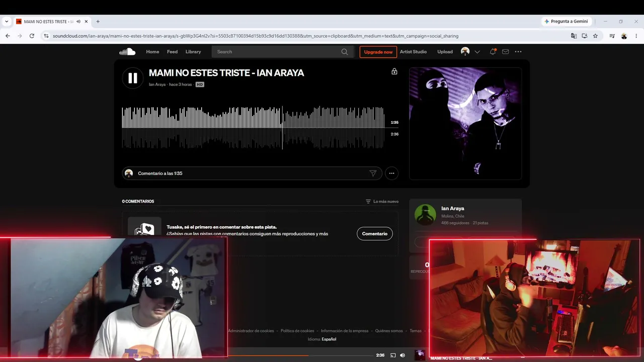Close the MAMI NO ESTES TRISTE tab
Screen dimensions: 644x362
coord(86,22)
